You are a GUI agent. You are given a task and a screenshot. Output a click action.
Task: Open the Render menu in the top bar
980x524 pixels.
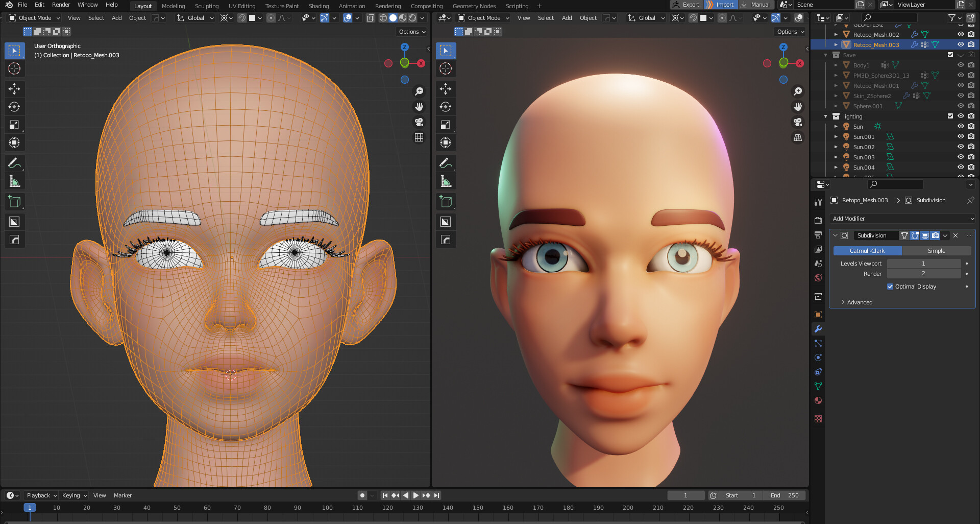pos(61,5)
